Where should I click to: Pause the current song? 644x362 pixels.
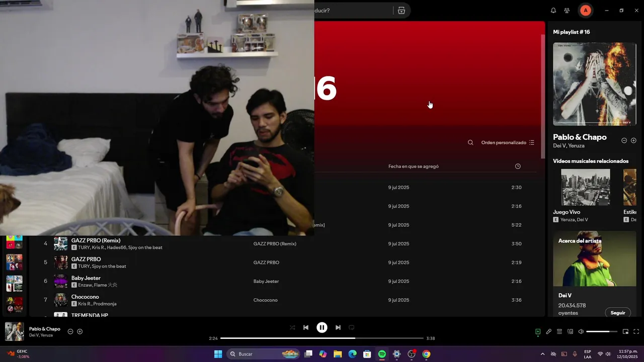pyautogui.click(x=322, y=327)
